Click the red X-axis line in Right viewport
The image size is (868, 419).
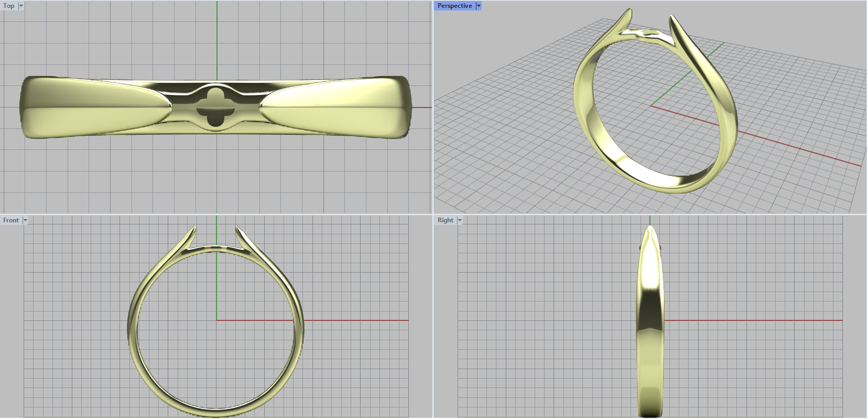click(x=759, y=320)
